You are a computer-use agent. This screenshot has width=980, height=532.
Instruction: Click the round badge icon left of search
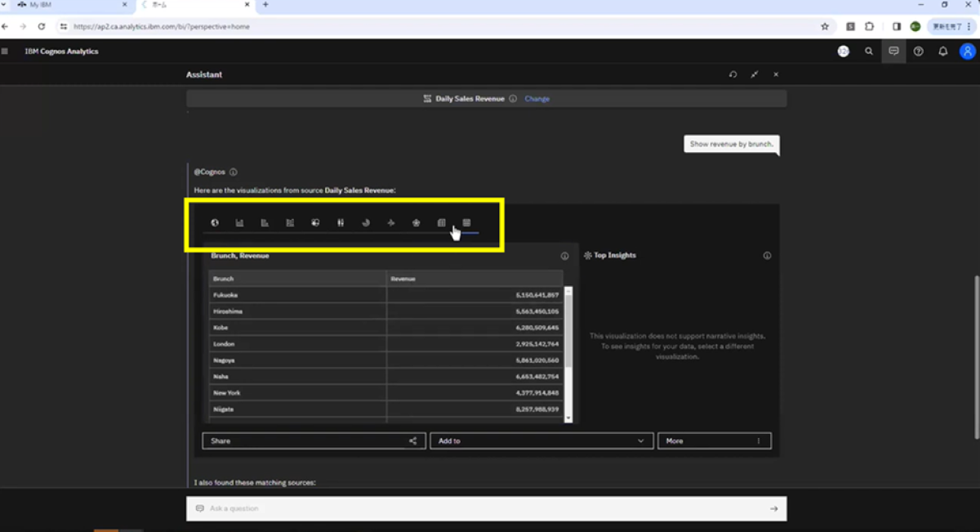pos(844,51)
